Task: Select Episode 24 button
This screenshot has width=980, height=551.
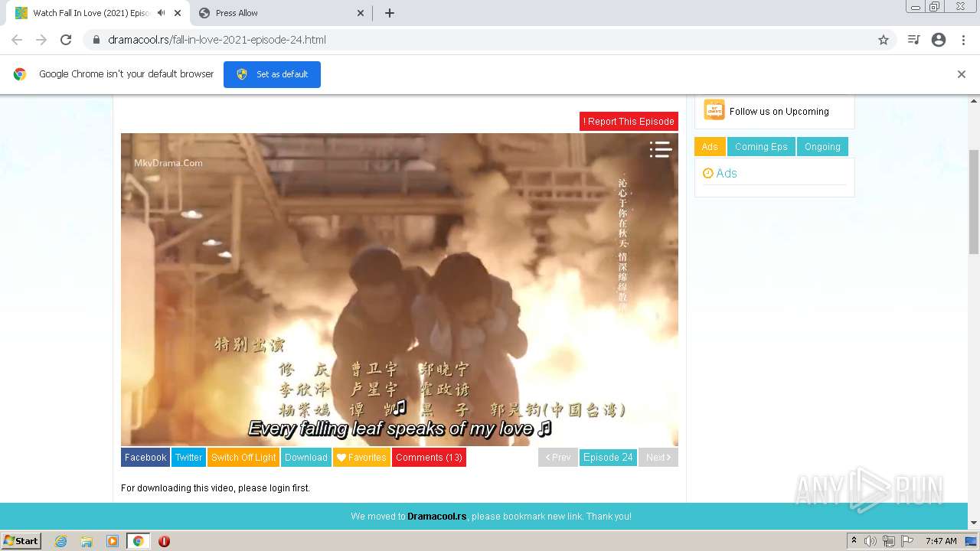Action: (x=608, y=458)
